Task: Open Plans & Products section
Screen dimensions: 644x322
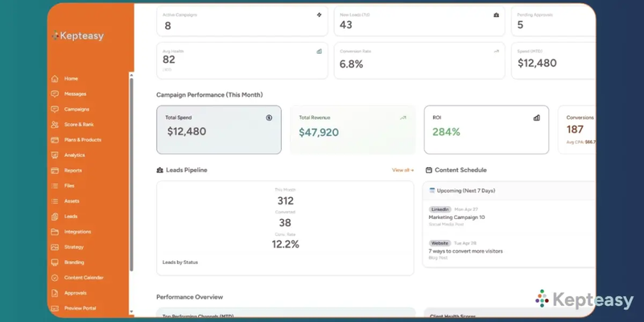Action: coord(83,139)
